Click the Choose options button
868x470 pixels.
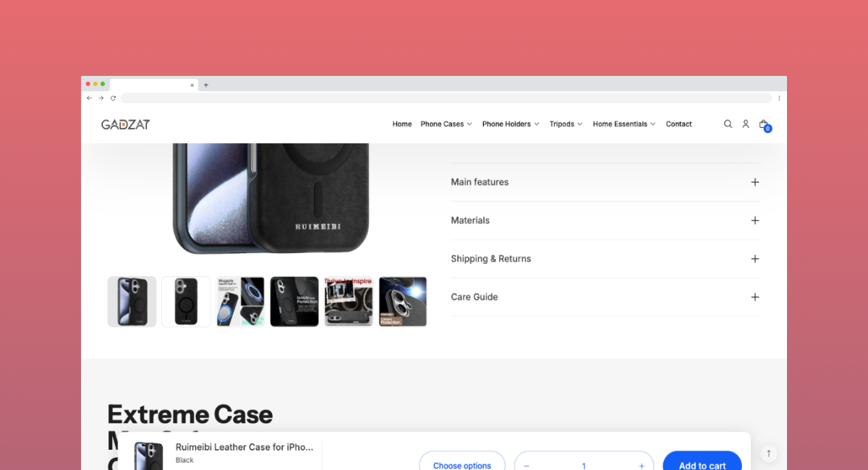point(461,466)
